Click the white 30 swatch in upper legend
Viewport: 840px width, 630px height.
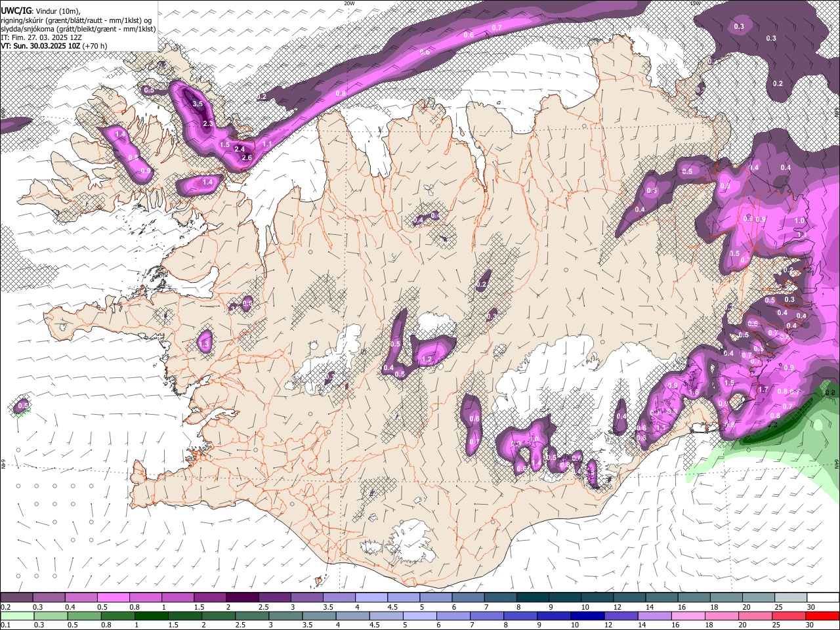(x=824, y=598)
